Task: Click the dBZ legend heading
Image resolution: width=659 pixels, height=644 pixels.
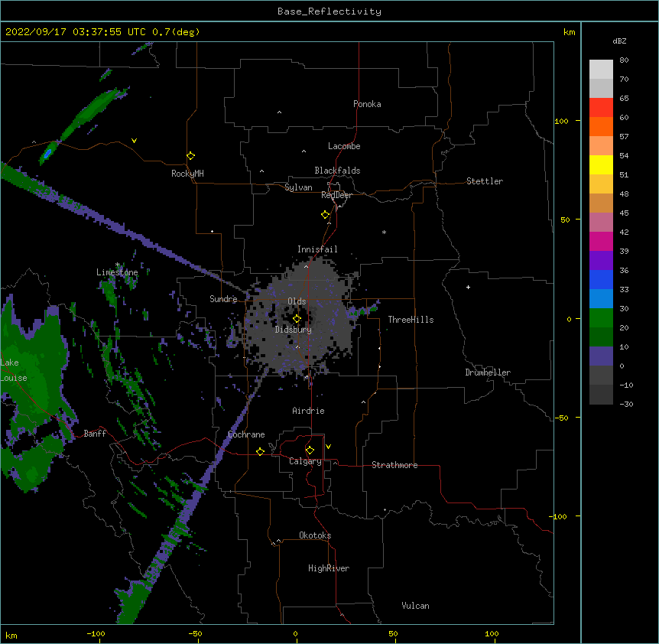Action: coord(619,41)
